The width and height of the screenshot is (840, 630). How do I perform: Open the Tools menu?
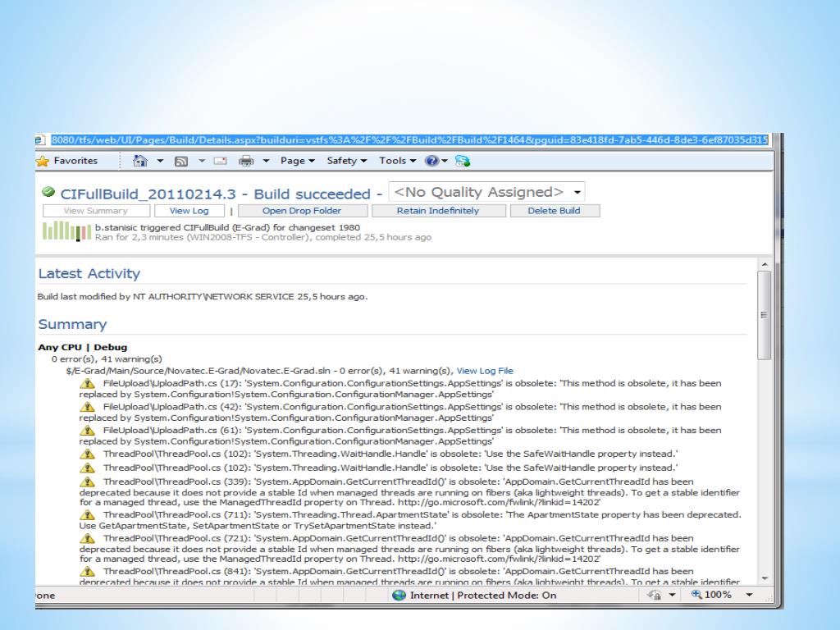[x=398, y=161]
